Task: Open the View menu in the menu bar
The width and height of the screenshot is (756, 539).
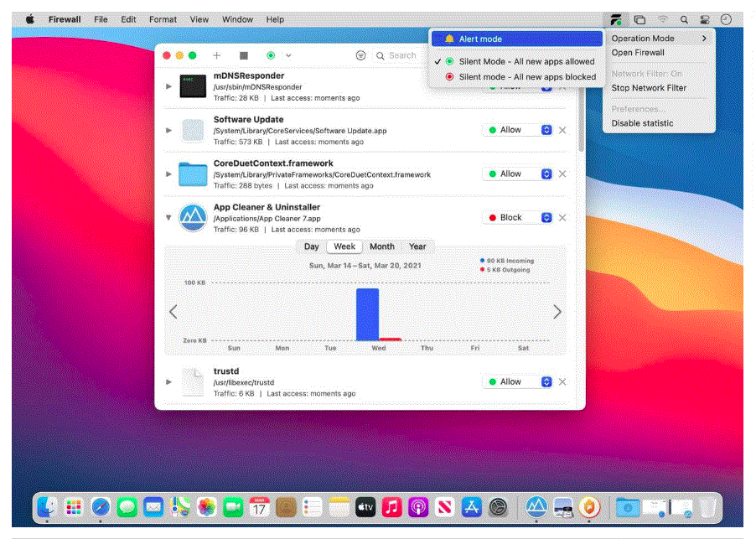Action: [199, 19]
